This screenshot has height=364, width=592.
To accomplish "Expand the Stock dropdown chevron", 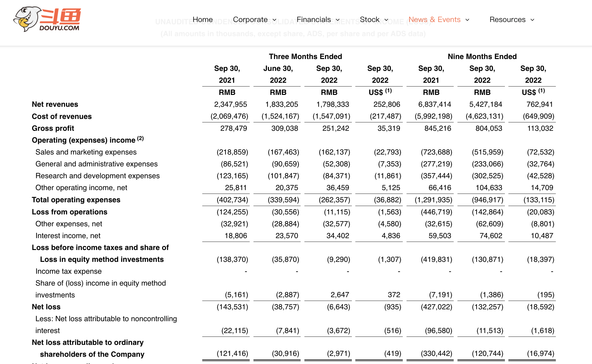I will click(387, 20).
